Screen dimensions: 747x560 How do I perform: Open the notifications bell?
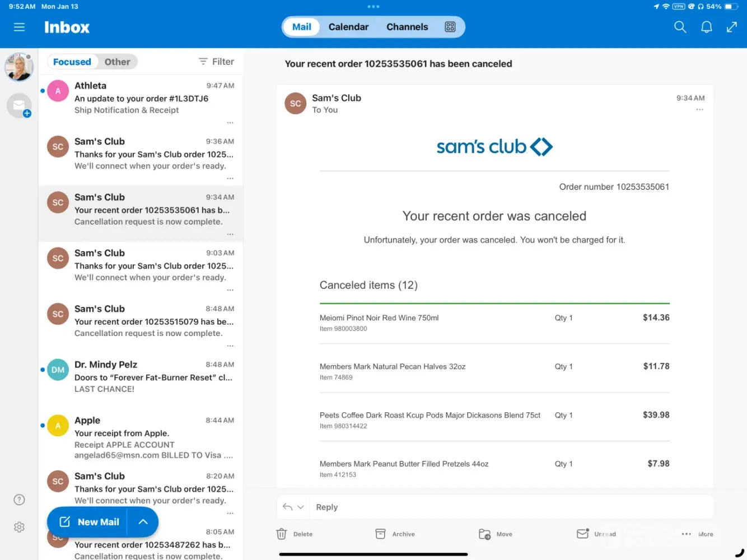click(706, 27)
